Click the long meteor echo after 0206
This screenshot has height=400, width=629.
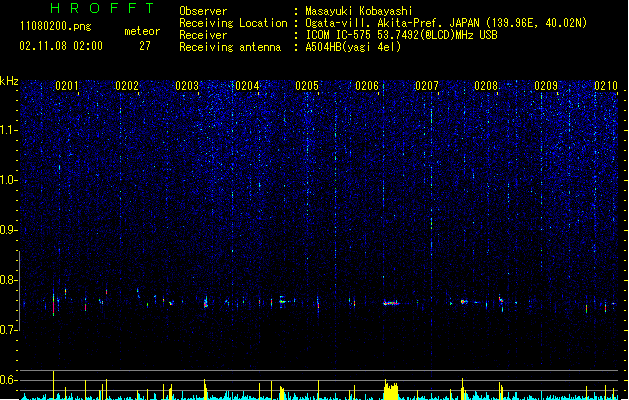391,303
